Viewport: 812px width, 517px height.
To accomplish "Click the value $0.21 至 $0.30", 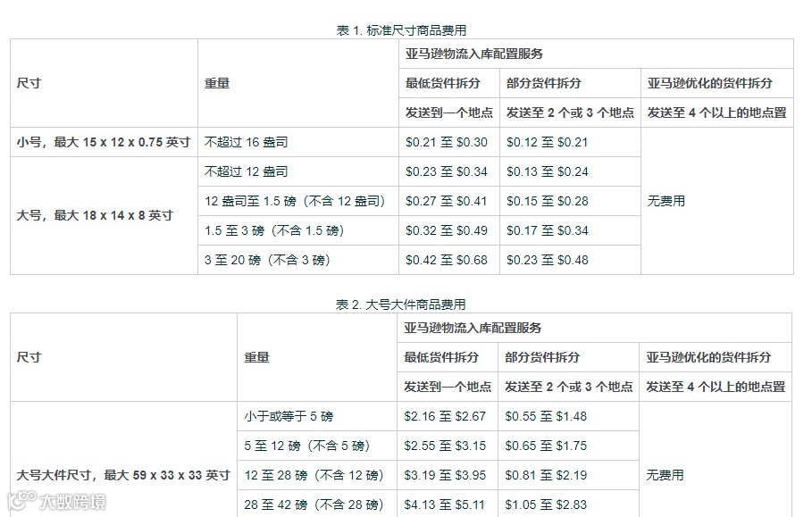I will 447,142.
